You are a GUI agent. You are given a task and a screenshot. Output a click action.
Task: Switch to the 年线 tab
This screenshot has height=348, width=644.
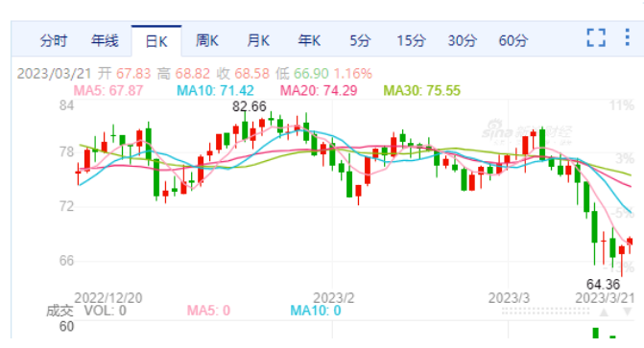tap(105, 40)
